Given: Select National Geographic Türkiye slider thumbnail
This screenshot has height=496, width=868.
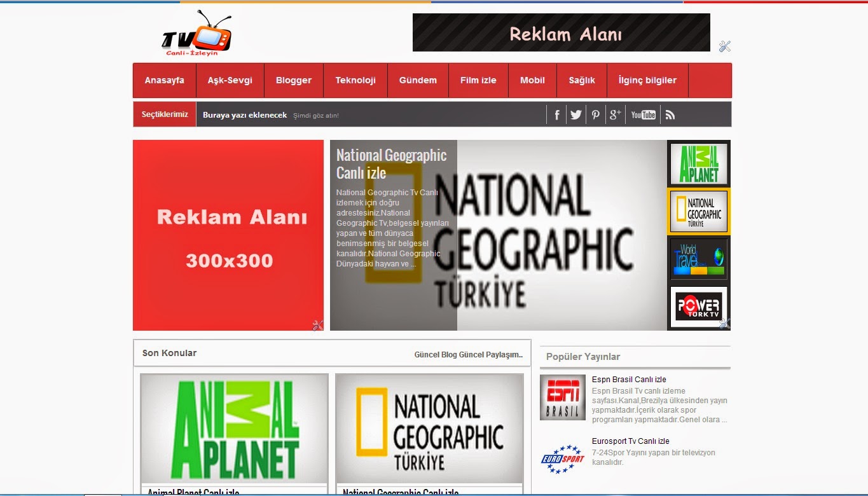Looking at the screenshot, I should pyautogui.click(x=699, y=211).
